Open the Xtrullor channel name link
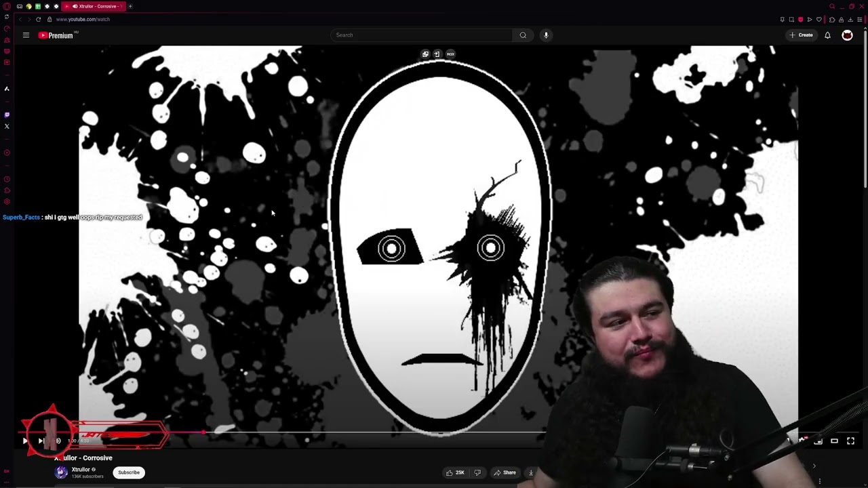Image resolution: width=868 pixels, height=488 pixels. [81, 470]
